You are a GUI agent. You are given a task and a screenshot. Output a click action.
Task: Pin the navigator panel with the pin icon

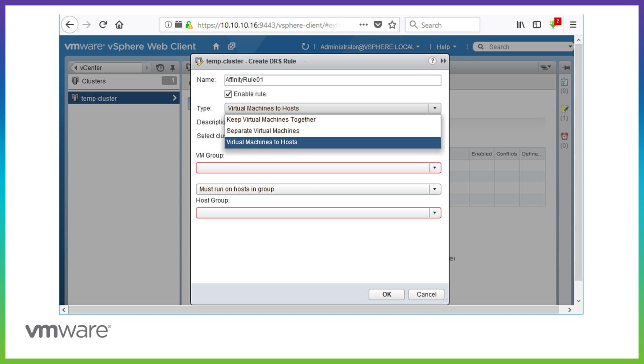[172, 67]
